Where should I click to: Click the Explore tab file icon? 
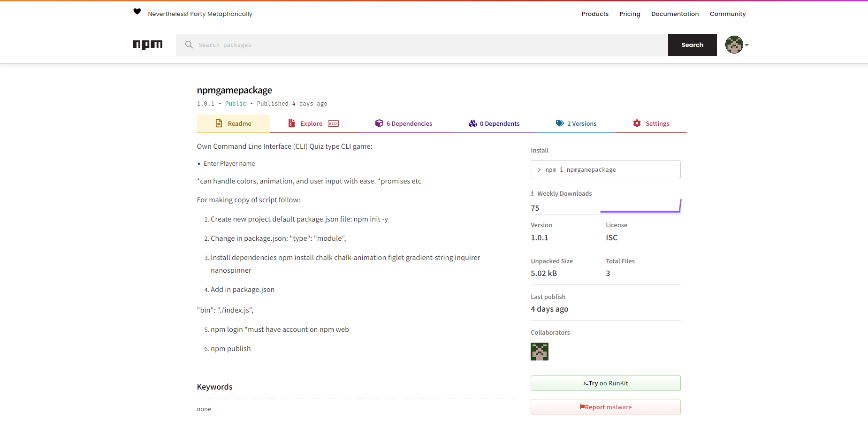(x=291, y=123)
